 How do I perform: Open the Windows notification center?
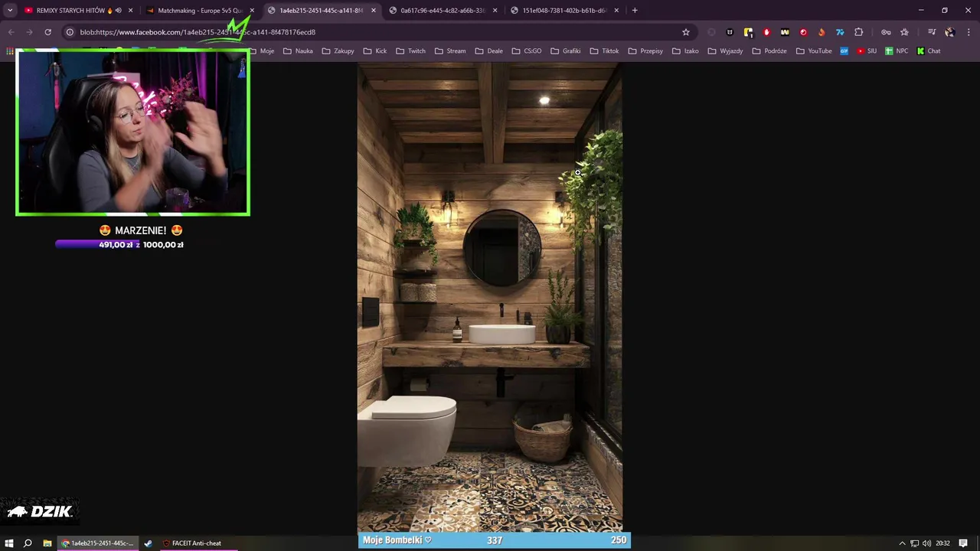[x=963, y=543]
